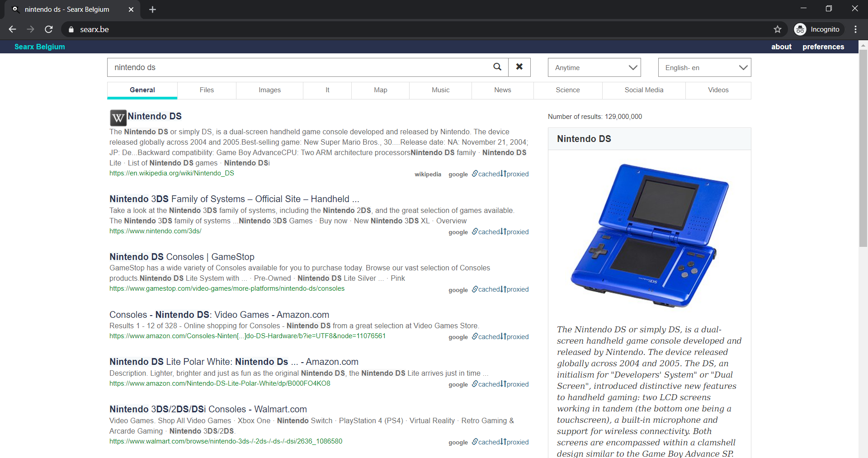Click the www.nintendo.com/3ds/ URL
Image resolution: width=868 pixels, height=458 pixels.
pos(155,231)
